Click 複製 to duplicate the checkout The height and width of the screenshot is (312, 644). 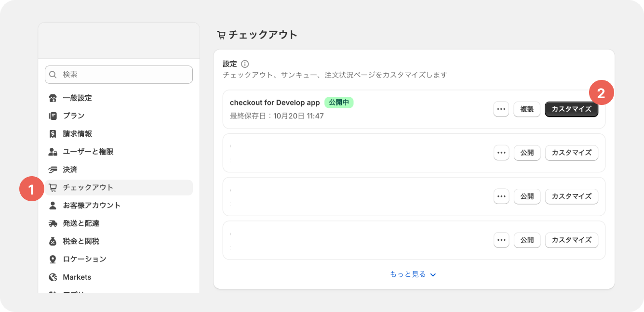[x=527, y=109]
